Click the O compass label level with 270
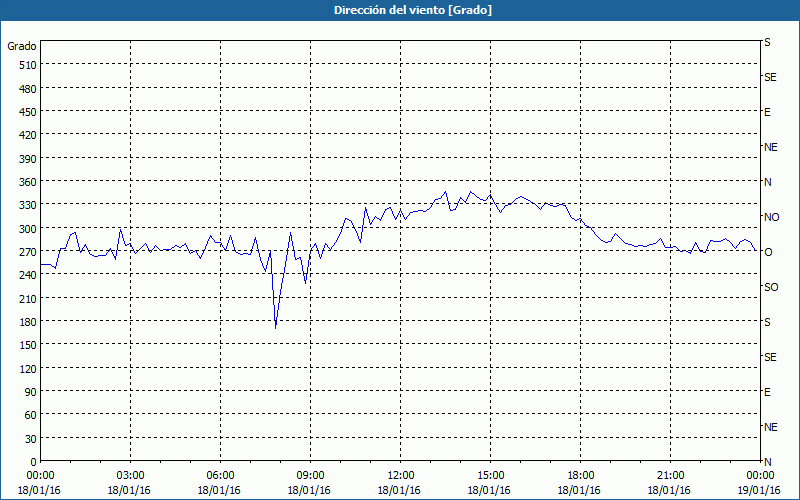The image size is (800, 500). 768,252
